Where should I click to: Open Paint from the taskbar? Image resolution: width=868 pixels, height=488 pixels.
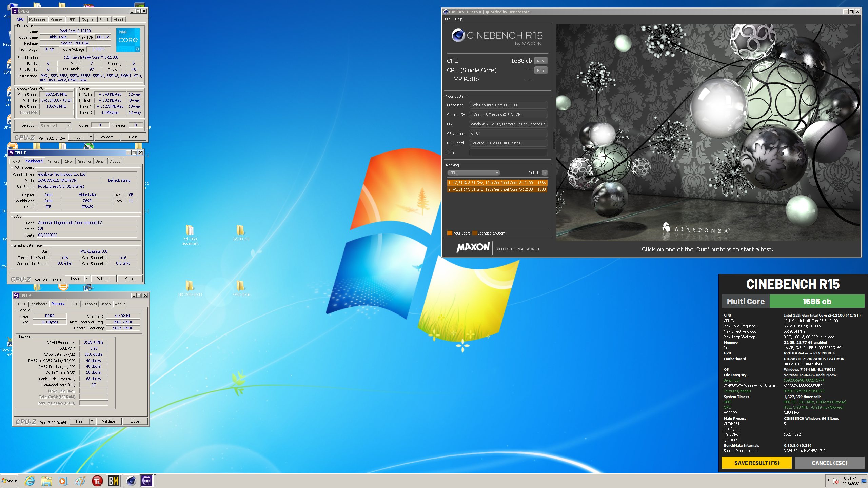[x=80, y=481]
